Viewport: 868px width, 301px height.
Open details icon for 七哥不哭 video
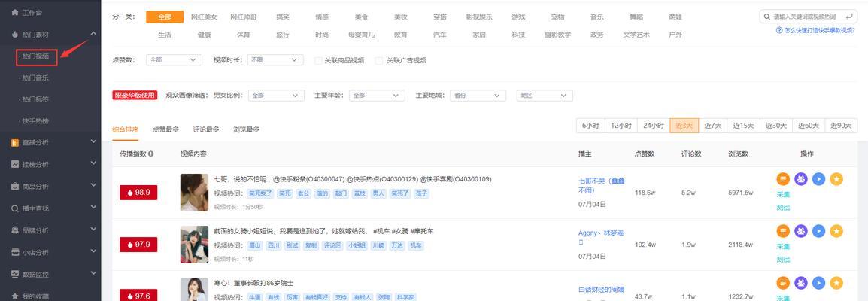(x=783, y=179)
